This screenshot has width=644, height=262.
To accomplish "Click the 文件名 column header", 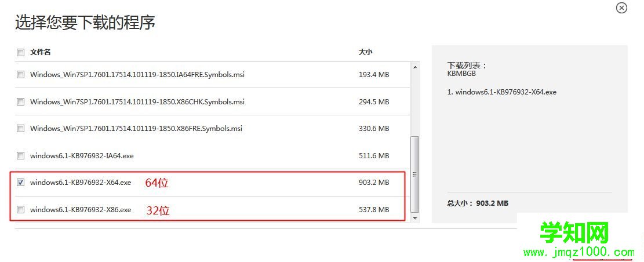I will [41, 52].
